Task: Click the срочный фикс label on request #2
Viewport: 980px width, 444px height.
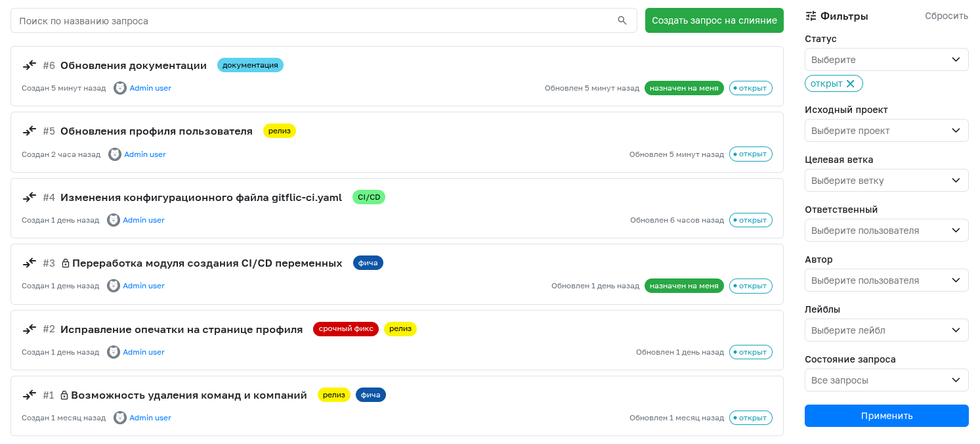Action: 346,328
